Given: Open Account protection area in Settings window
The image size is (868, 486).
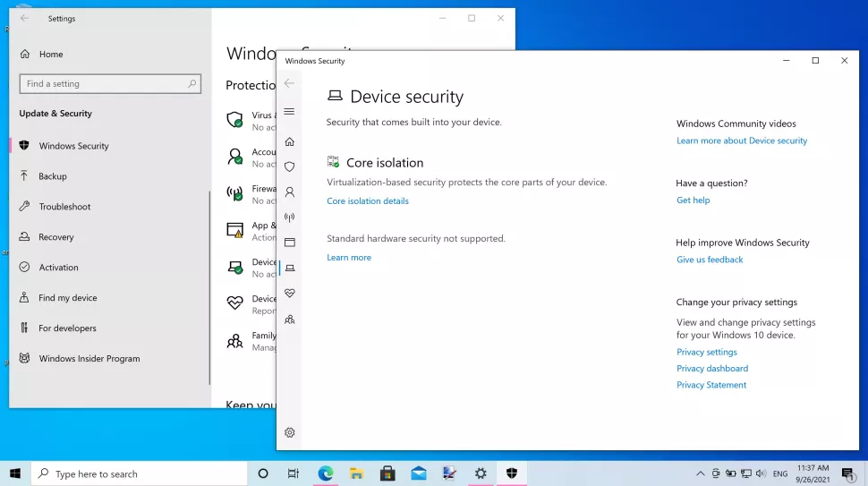Looking at the screenshot, I should [251, 158].
